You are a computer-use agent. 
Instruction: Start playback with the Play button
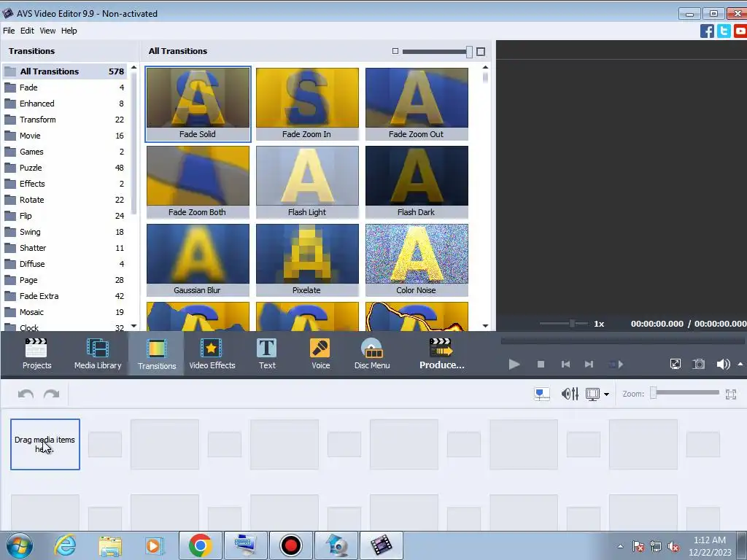click(514, 365)
